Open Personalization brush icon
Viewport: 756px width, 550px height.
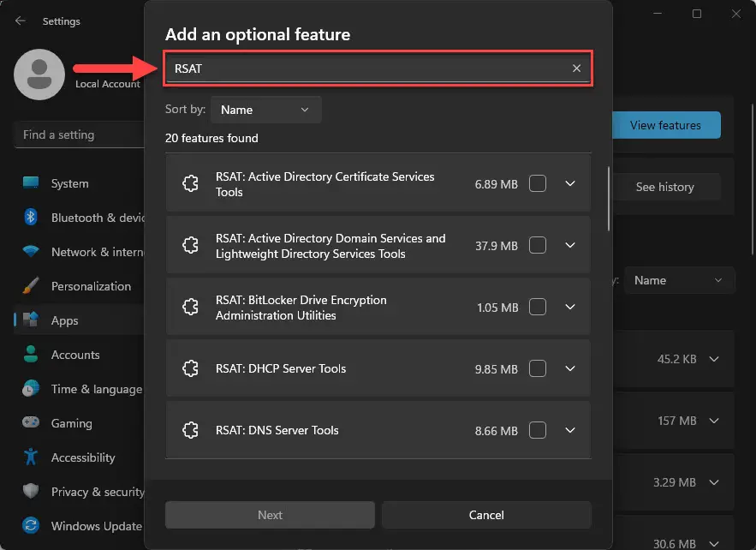[31, 285]
